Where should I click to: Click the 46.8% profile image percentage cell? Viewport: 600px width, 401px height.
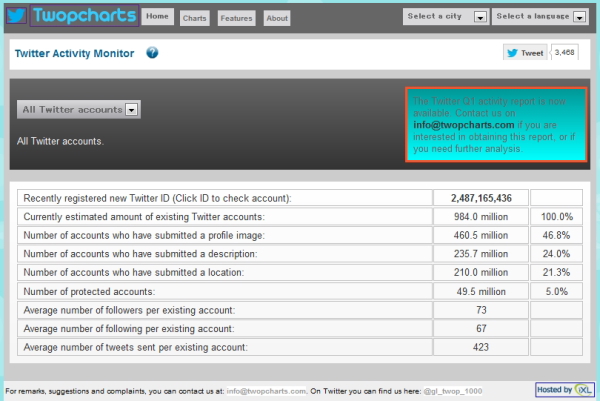pos(555,236)
